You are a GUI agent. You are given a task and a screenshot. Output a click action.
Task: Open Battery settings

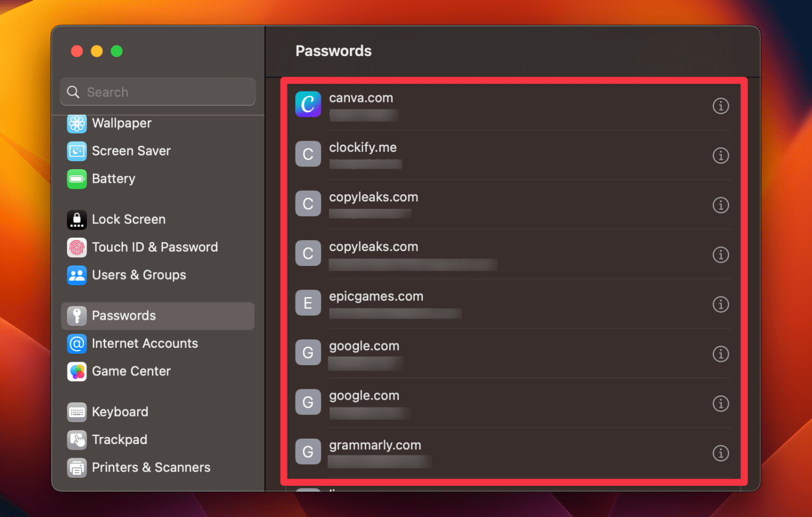click(114, 179)
